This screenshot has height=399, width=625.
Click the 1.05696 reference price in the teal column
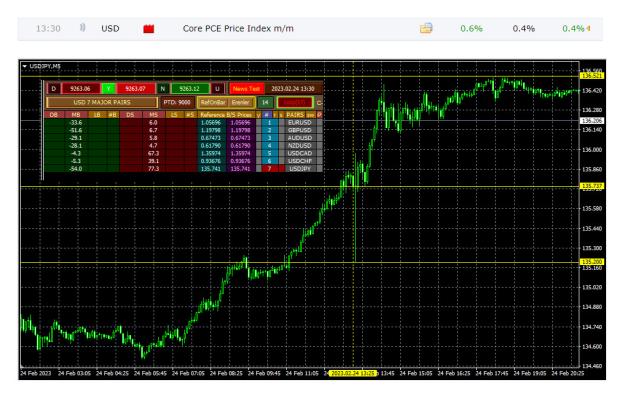pyautogui.click(x=211, y=122)
